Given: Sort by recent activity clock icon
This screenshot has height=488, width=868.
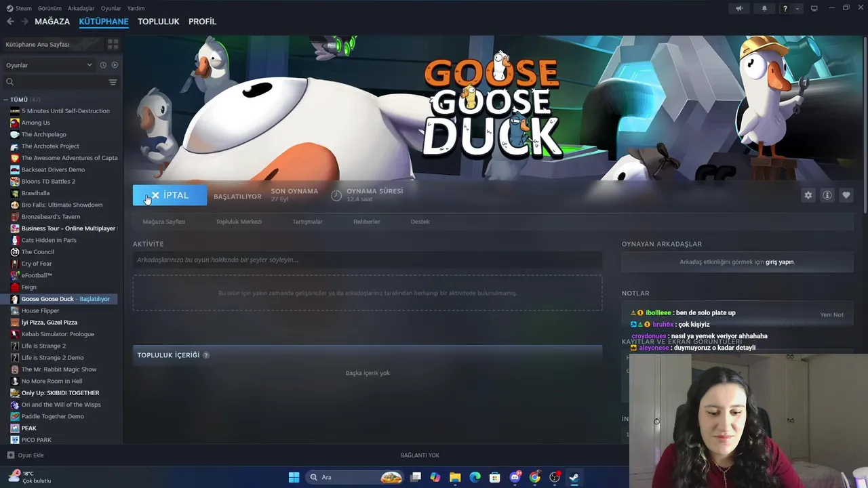Looking at the screenshot, I should point(103,65).
